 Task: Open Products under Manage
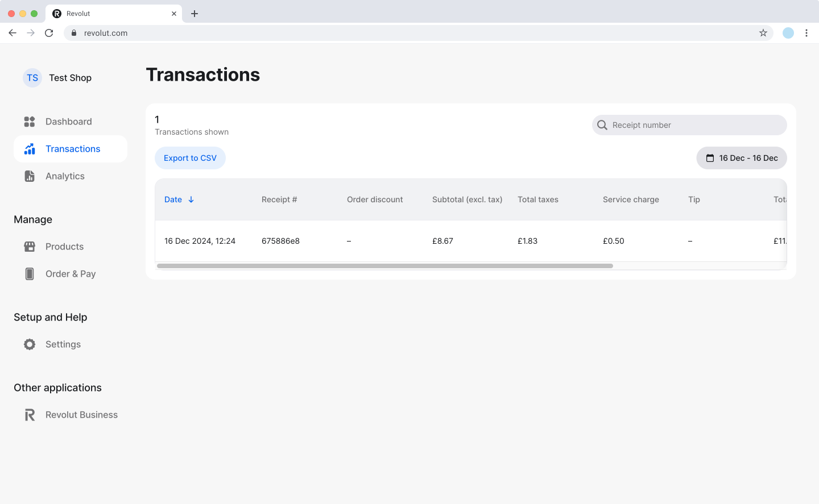(71, 247)
